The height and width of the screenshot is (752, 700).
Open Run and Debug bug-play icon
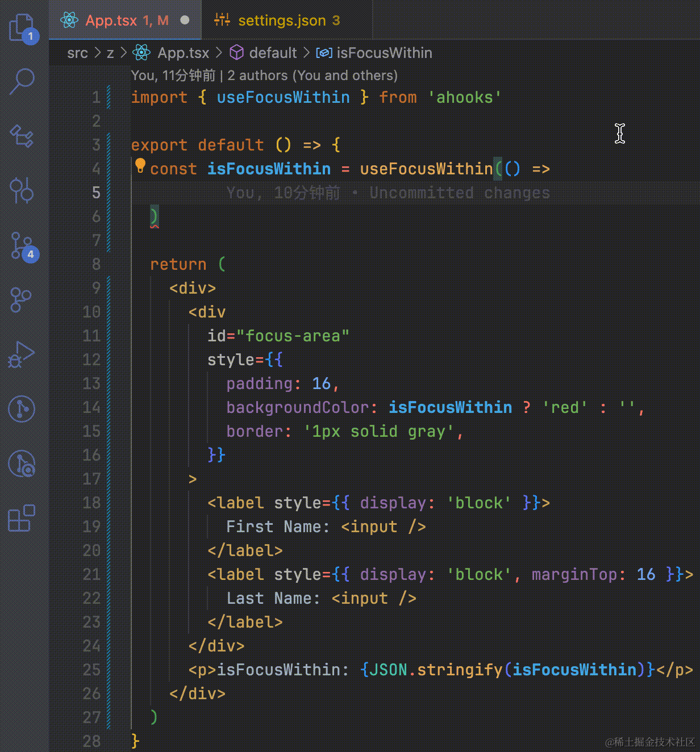point(22,354)
